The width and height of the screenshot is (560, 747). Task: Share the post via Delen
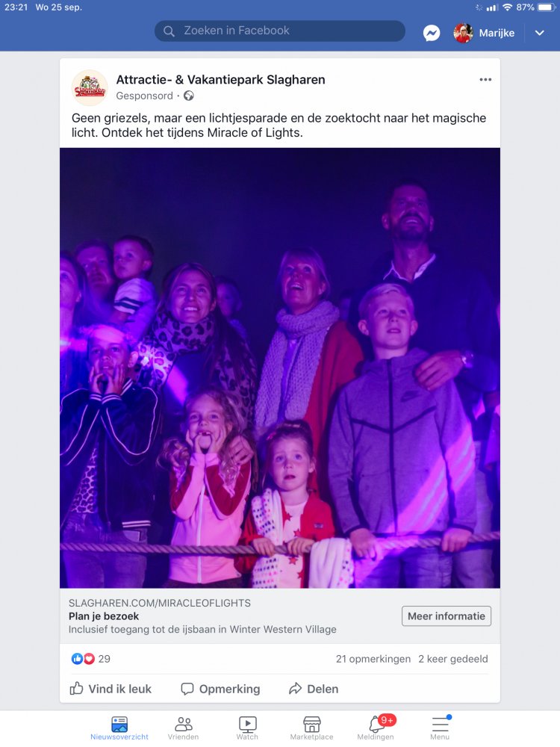pos(314,689)
